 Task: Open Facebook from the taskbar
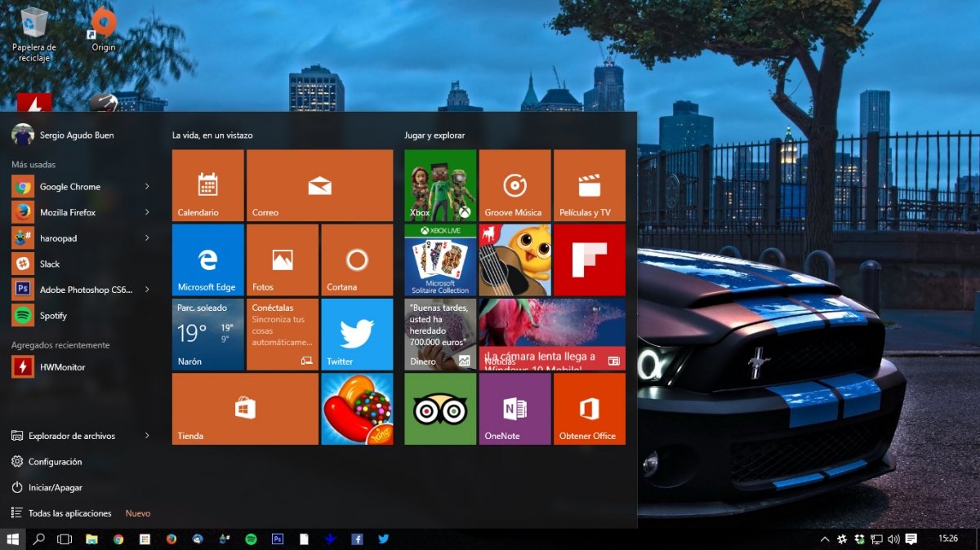pyautogui.click(x=357, y=539)
